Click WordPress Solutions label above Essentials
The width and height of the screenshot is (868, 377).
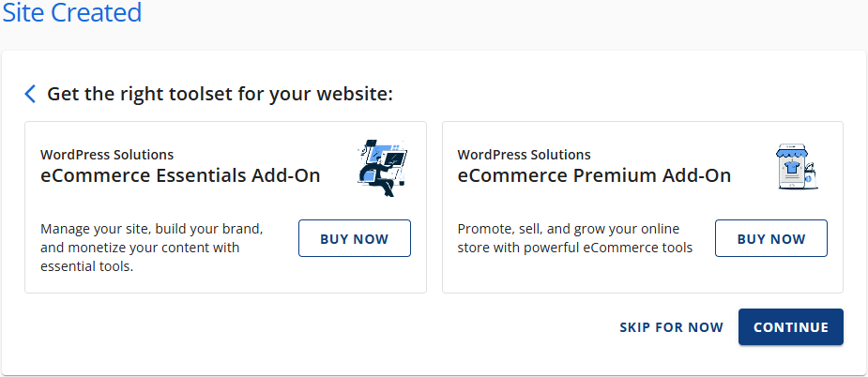pos(107,155)
